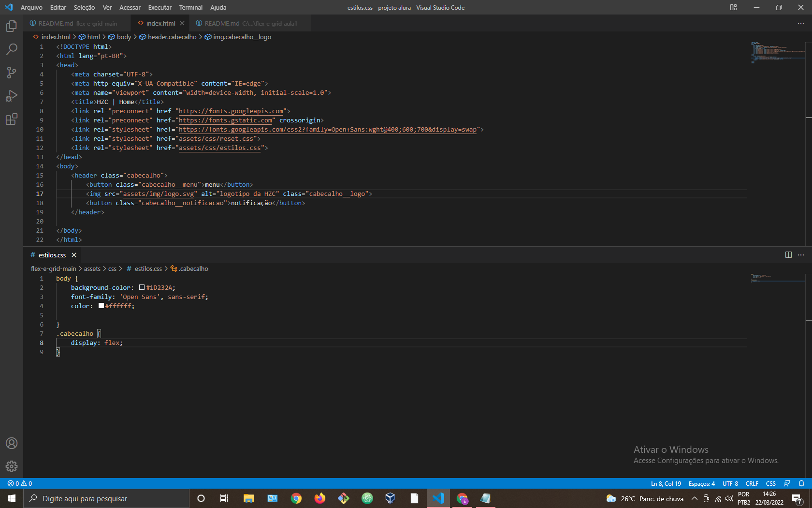Viewport: 812px width, 508px height.
Task: Open the Arquivo menu
Action: (x=31, y=7)
